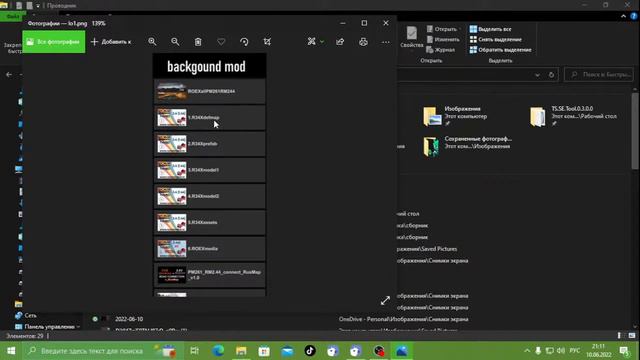Refresh the Explorer folder view
This screenshot has height=360, width=640.
(551, 75)
